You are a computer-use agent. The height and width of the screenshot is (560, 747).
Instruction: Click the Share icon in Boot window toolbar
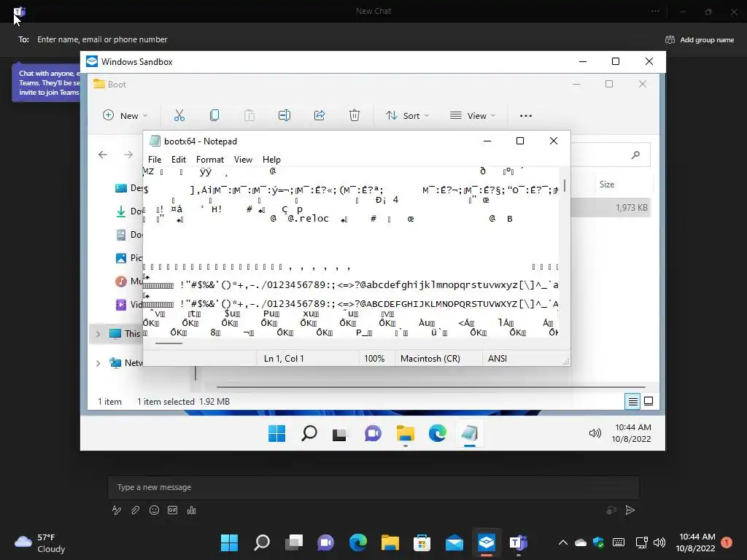(320, 115)
